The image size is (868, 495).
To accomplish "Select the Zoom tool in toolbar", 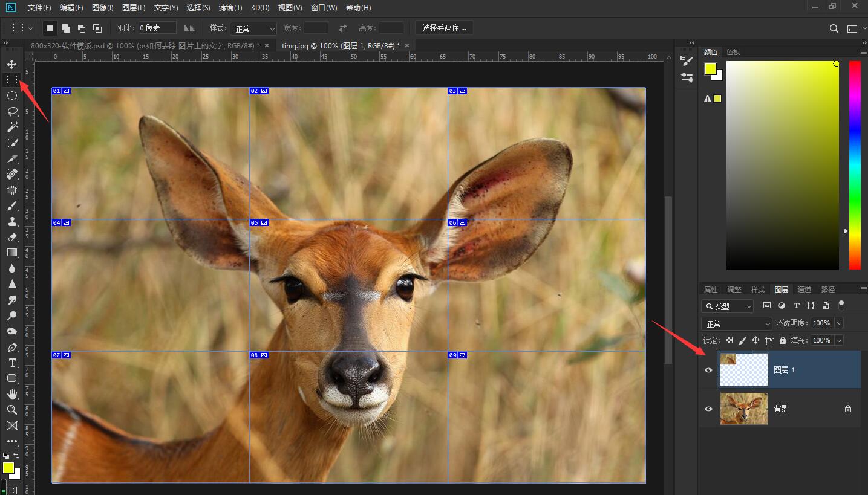I will click(x=11, y=410).
